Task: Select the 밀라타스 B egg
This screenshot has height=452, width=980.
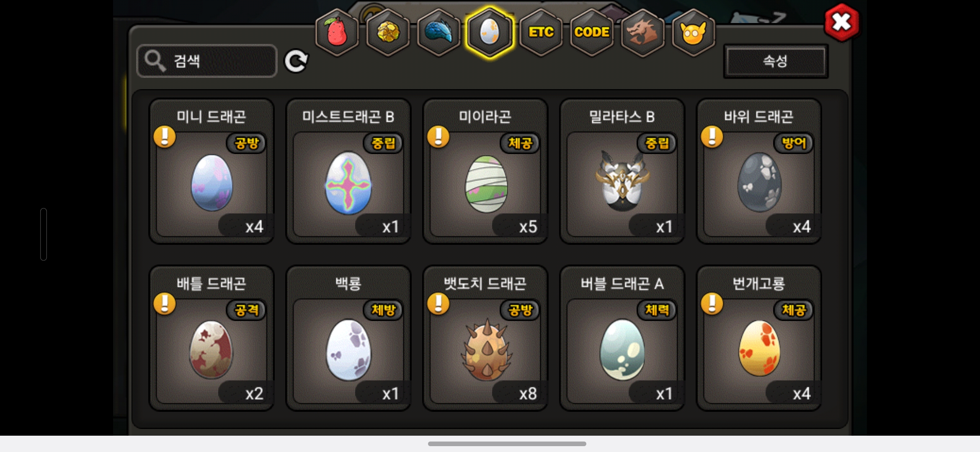Action: click(x=622, y=171)
